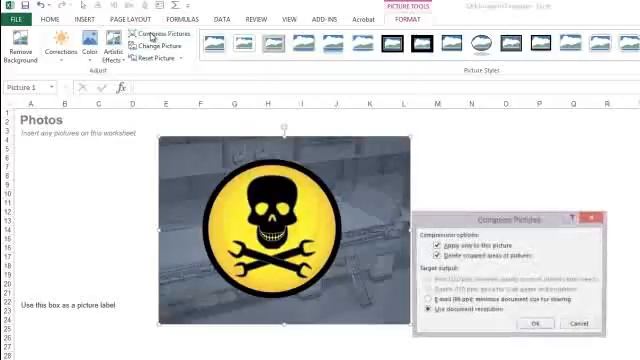Screen dimensions: 640x360
Task: Click the Redo arrow icon
Action: point(61,5)
